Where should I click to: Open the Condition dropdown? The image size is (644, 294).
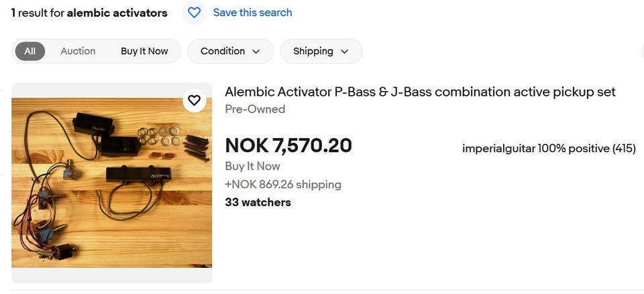[x=230, y=51]
